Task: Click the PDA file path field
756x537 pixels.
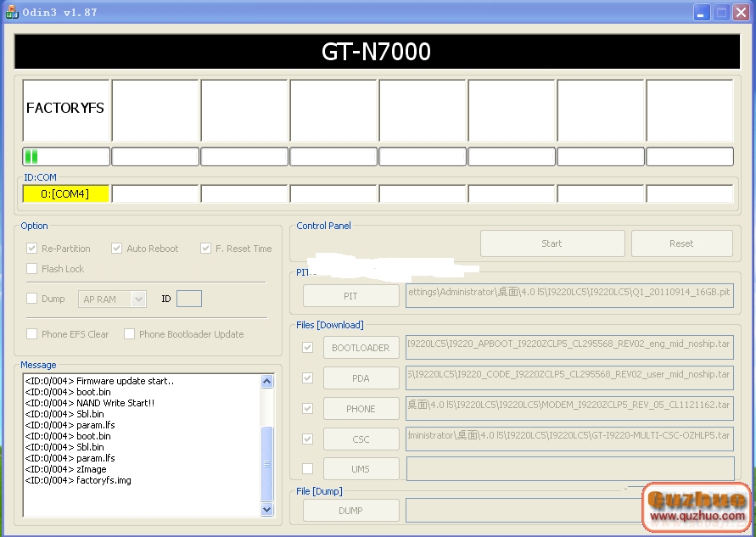Action: coord(569,378)
